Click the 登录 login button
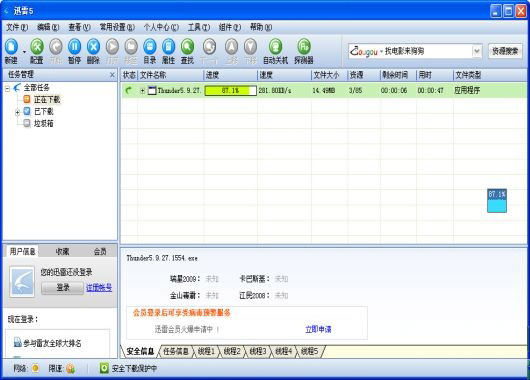This screenshot has width=530, height=380. click(x=63, y=288)
